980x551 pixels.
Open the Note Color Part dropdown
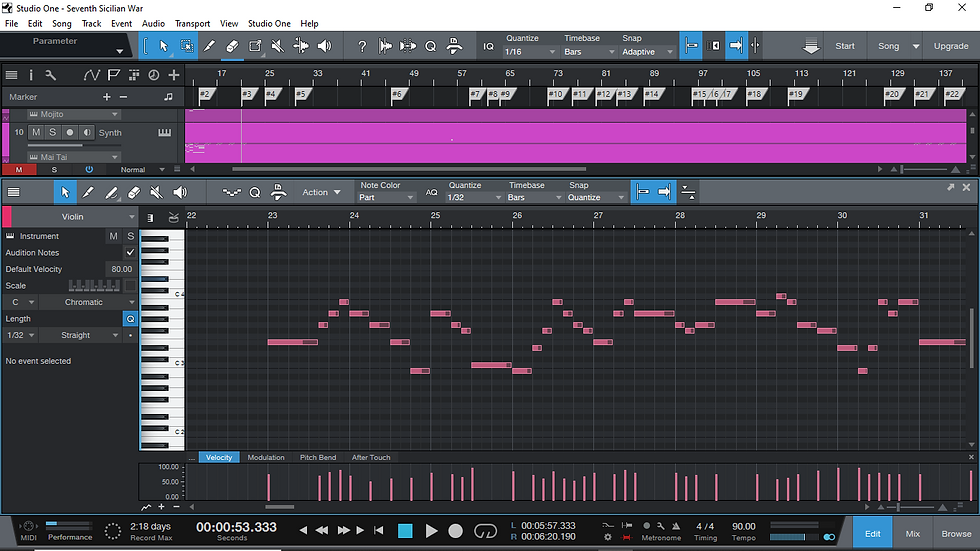coord(386,197)
